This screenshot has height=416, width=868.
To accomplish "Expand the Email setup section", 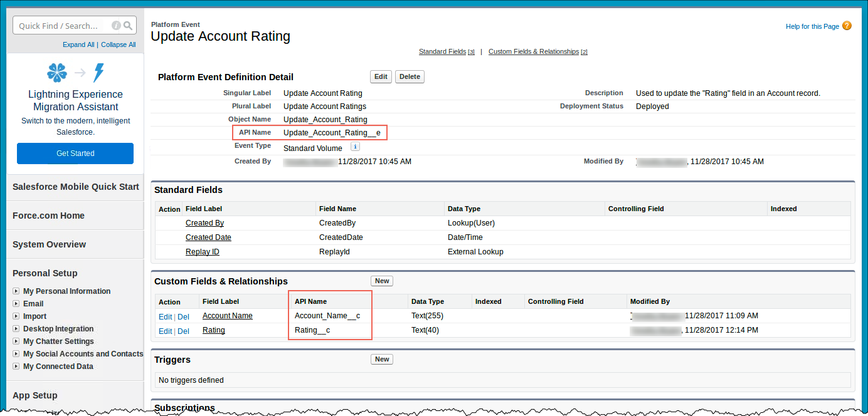I will point(16,304).
